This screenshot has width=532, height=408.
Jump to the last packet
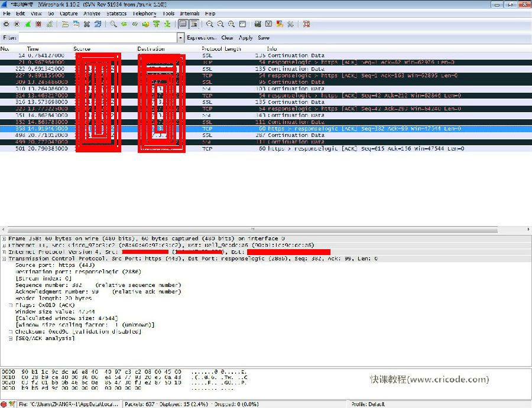pyautogui.click(x=167, y=24)
